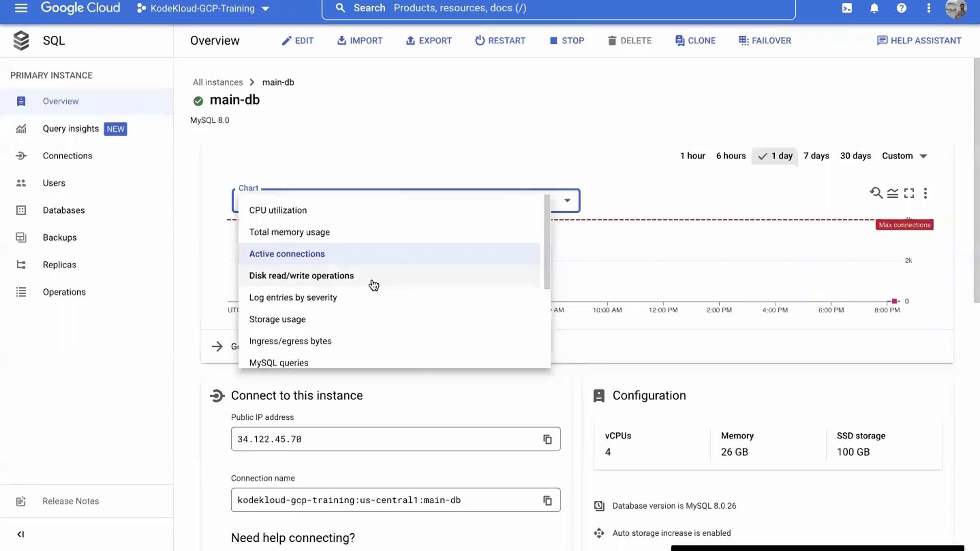Open the user account avatar
Screen dimensions: 980x551
click(955, 9)
